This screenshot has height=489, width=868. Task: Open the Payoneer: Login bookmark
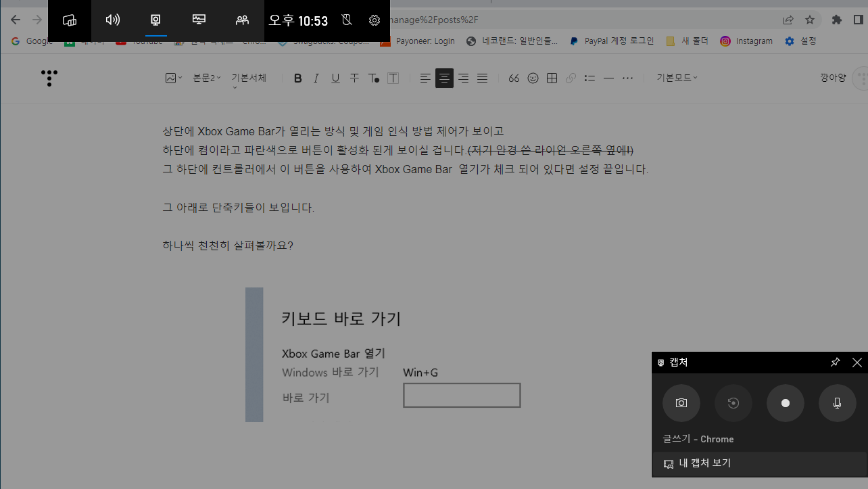417,41
